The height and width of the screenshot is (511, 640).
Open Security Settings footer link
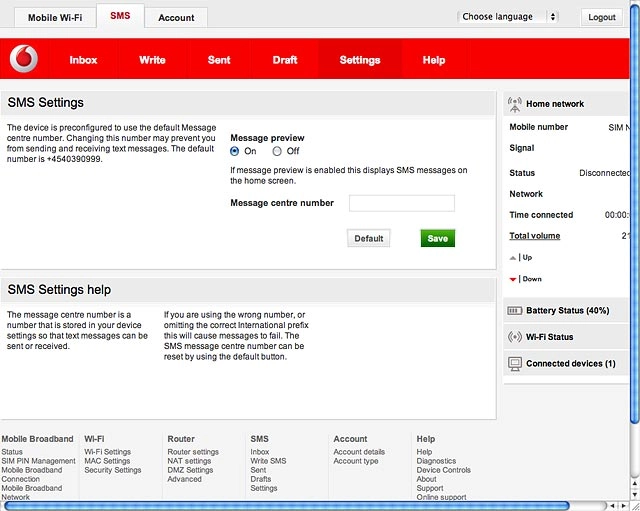click(x=113, y=470)
